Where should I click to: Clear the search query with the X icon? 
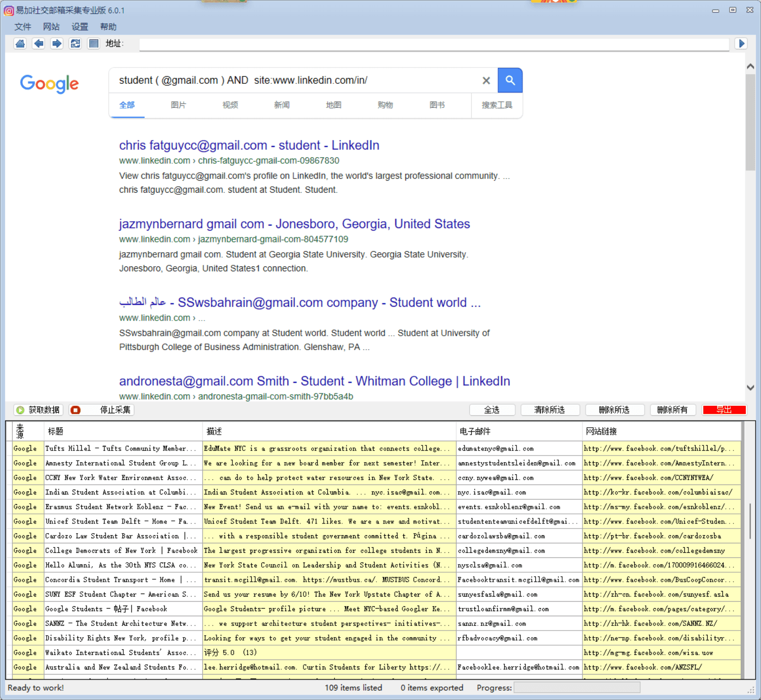click(x=486, y=80)
